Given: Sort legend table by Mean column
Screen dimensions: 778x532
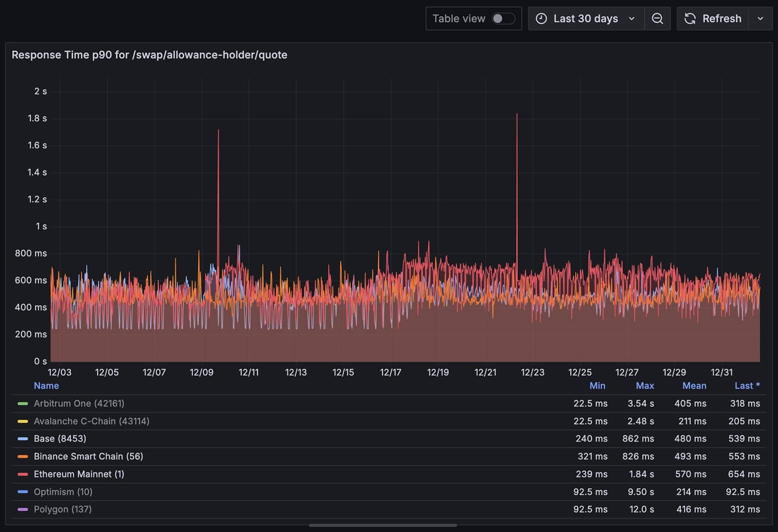Looking at the screenshot, I should (x=694, y=385).
